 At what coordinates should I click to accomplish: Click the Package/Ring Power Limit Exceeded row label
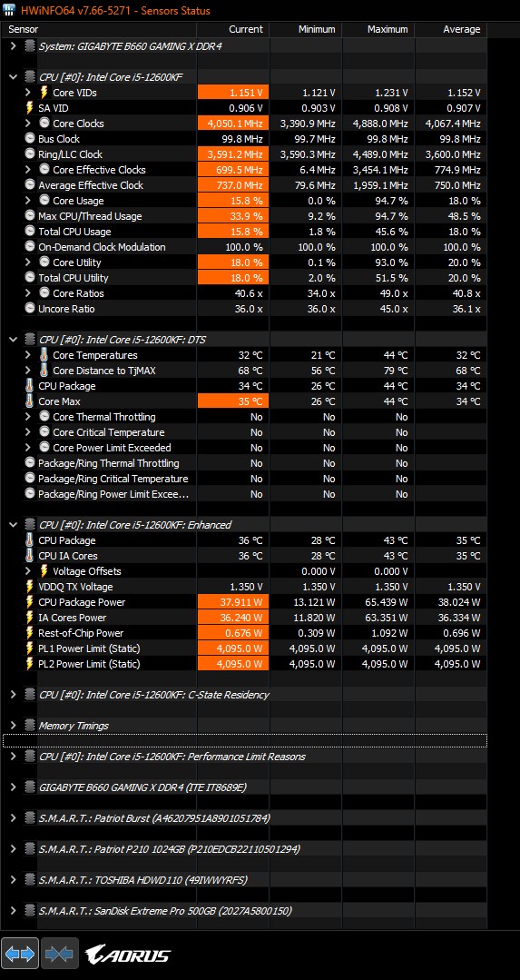(113, 494)
